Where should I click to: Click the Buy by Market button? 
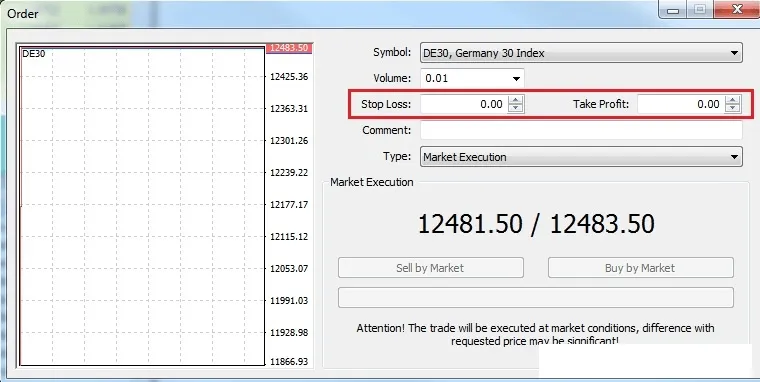click(640, 268)
